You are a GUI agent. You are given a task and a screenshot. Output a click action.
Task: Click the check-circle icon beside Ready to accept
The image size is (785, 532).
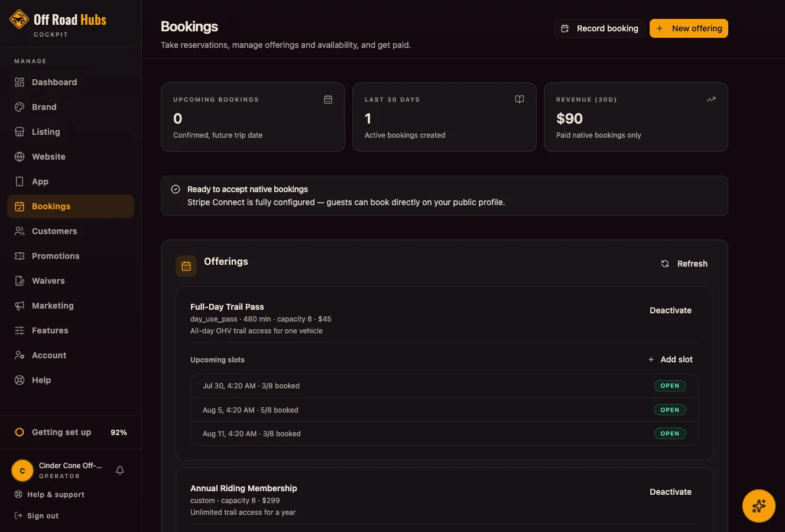(176, 189)
